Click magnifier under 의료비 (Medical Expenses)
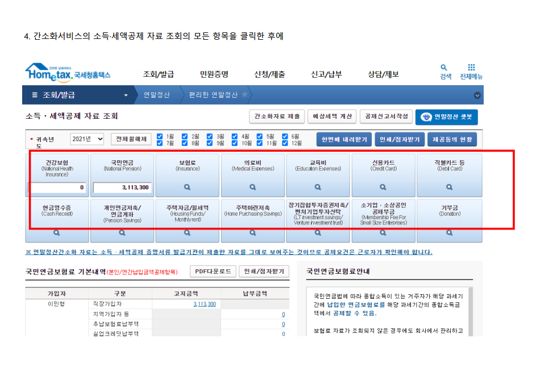557x392 pixels. click(252, 187)
